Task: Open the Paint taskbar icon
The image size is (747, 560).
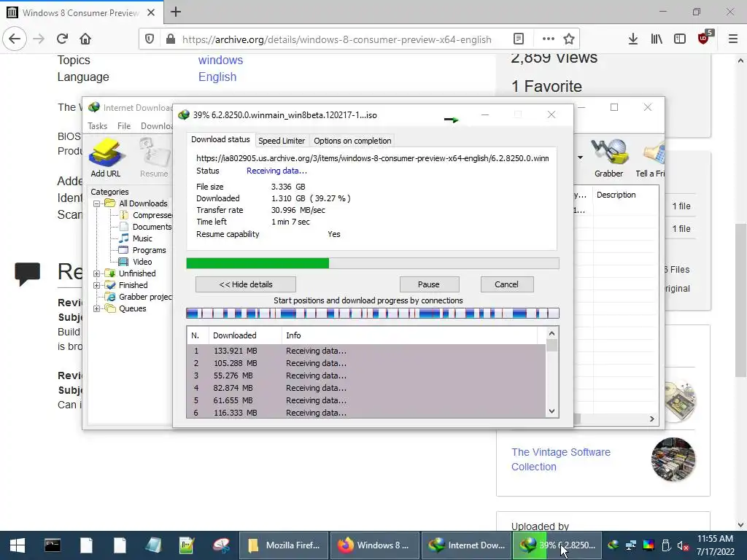Action: [220, 545]
